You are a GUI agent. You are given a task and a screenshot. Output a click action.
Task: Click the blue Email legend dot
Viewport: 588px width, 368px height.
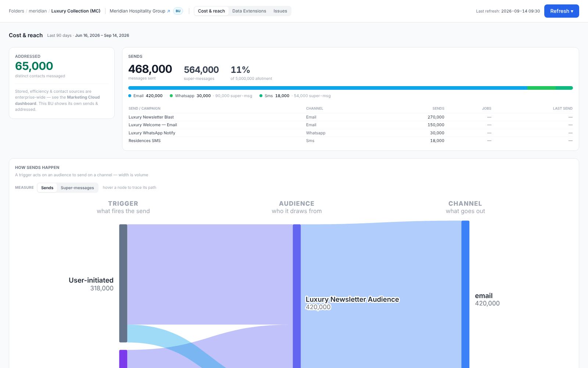pos(130,96)
